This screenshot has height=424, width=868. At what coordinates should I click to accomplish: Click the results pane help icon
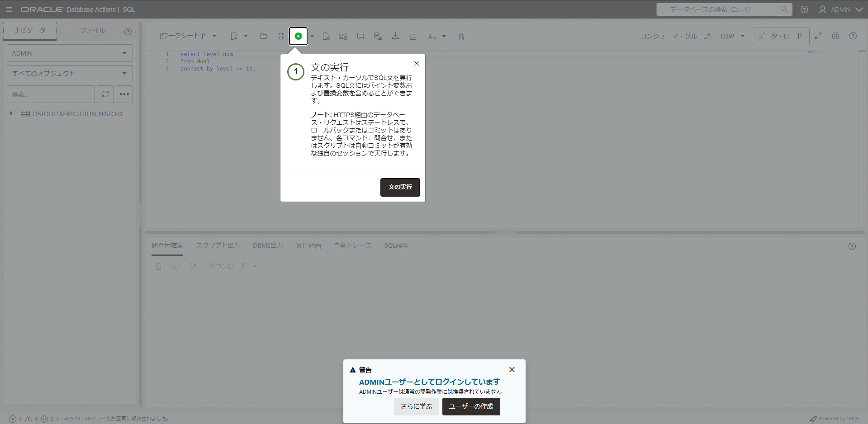click(x=852, y=246)
